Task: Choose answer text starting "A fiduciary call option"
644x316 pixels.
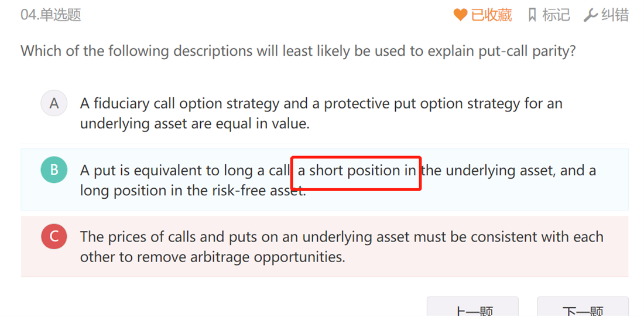Action: pos(321,104)
